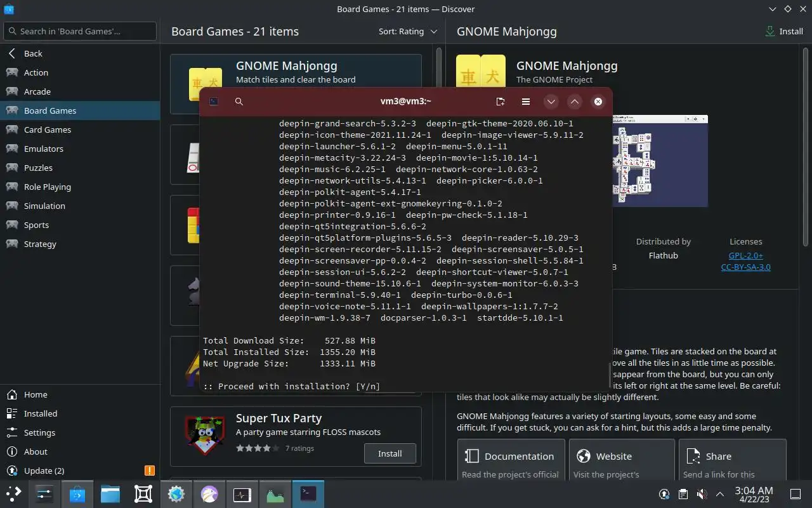Switch to the terminal taskbar icon
The height and width of the screenshot is (508, 812).
pos(308,493)
